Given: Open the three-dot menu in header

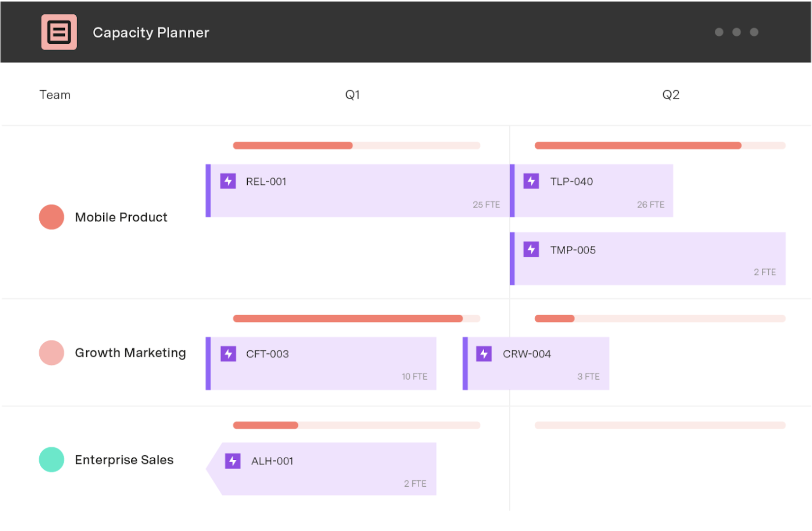Looking at the screenshot, I should point(736,32).
